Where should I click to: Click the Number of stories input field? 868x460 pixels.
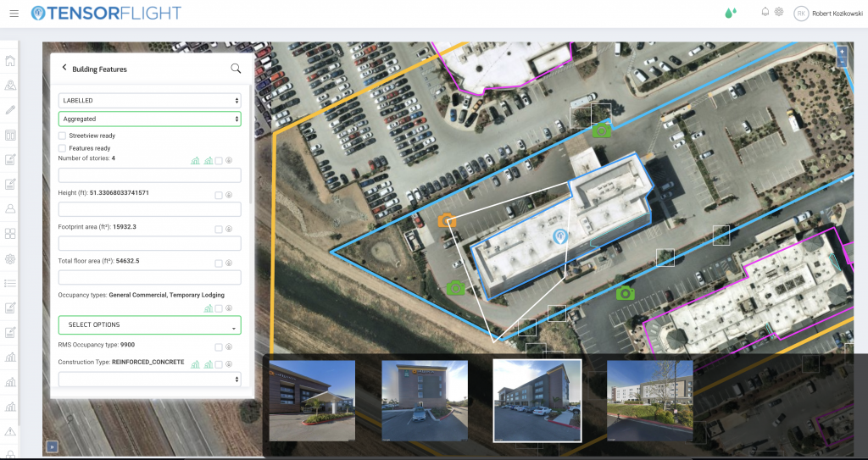click(x=149, y=175)
